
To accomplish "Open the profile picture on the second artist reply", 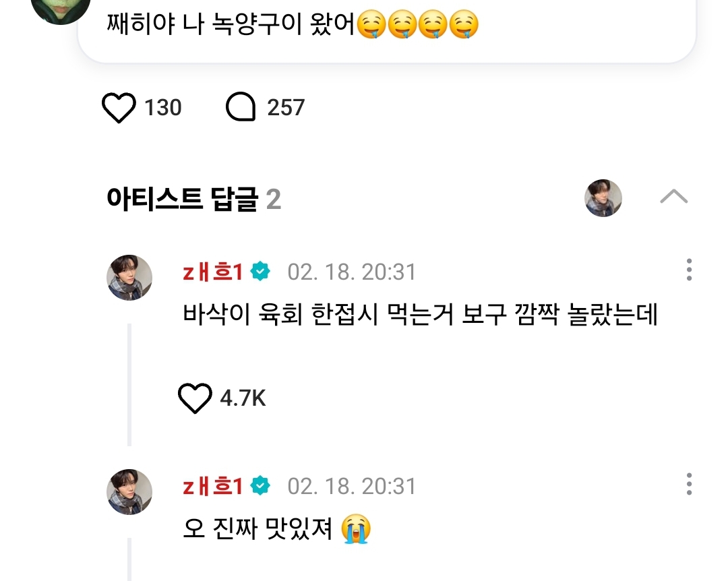I will point(129,492).
